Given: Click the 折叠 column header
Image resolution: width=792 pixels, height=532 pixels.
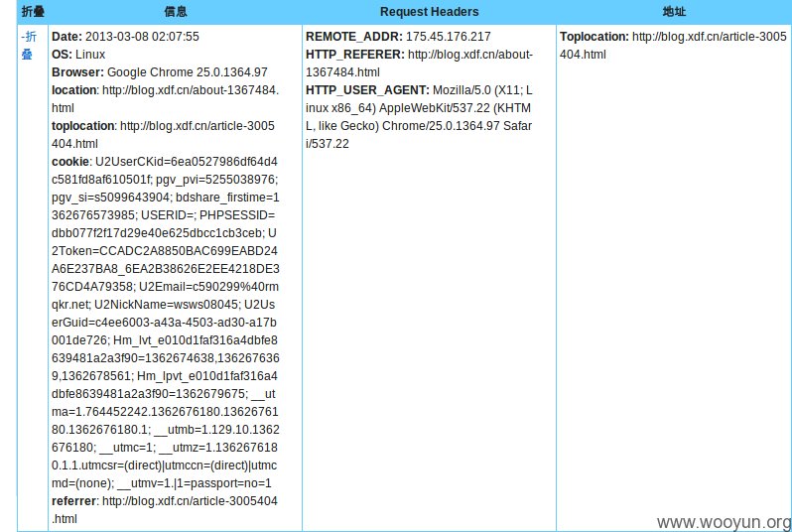Looking at the screenshot, I should [x=33, y=11].
